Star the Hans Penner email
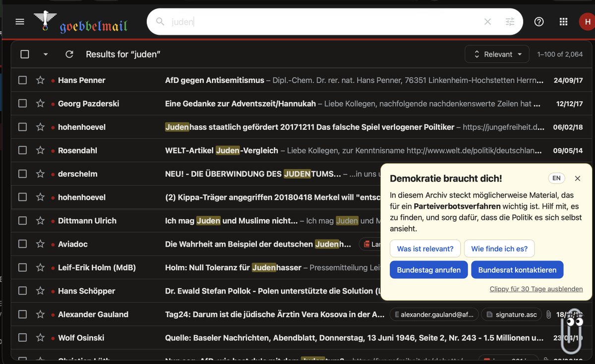595x364 pixels. tap(40, 80)
